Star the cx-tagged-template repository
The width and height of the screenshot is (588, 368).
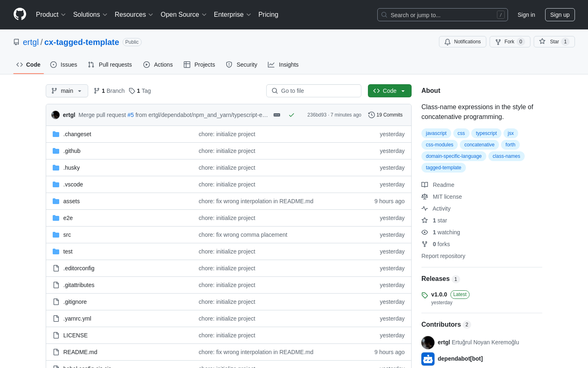point(554,42)
